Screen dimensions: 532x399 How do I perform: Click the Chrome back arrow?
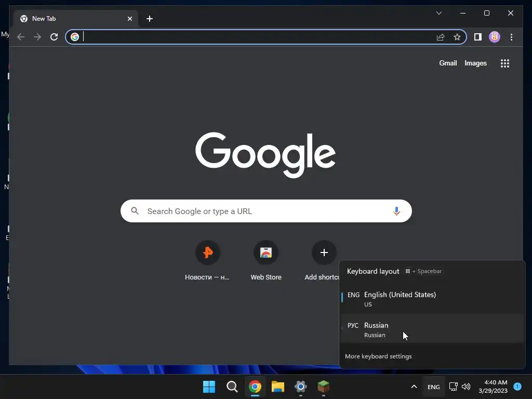(21, 37)
